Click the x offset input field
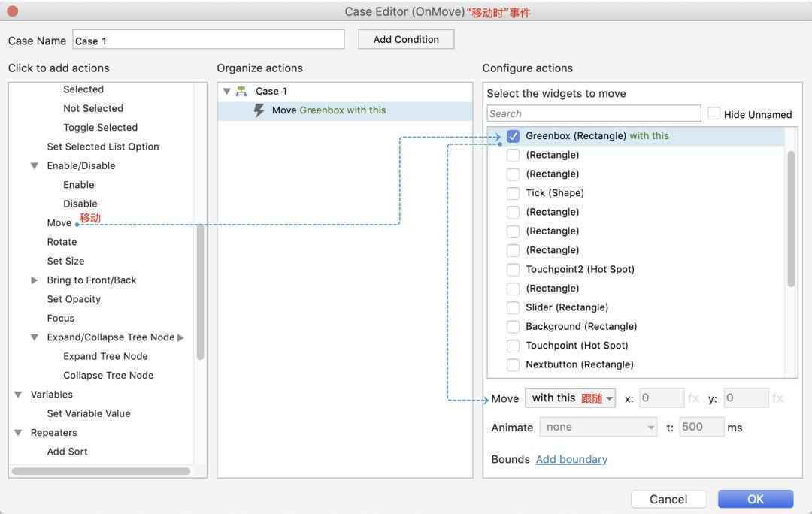This screenshot has width=812, height=514. pyautogui.click(x=662, y=398)
